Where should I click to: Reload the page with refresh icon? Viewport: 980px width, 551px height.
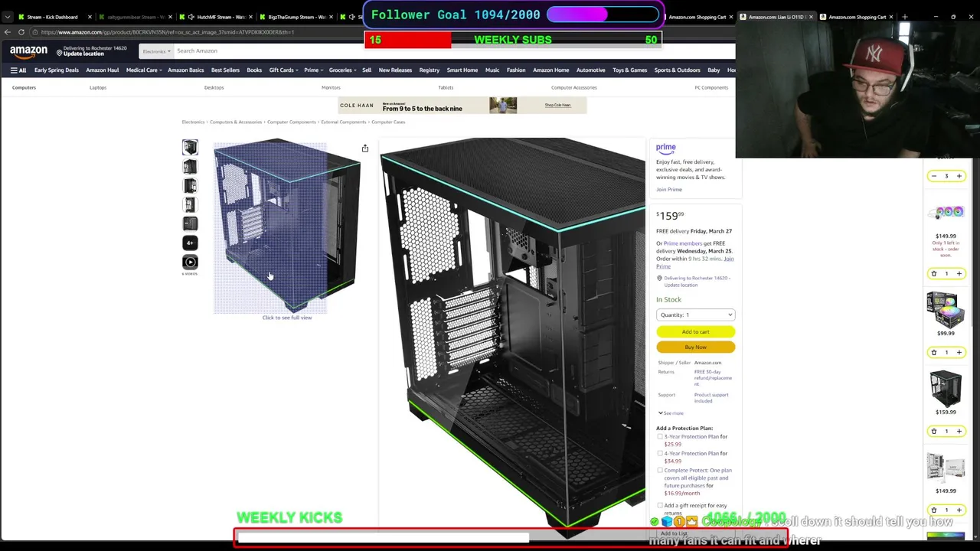pyautogui.click(x=21, y=32)
